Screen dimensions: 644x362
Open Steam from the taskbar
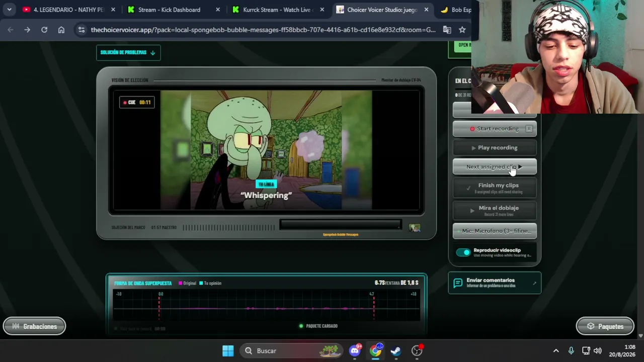(396, 350)
